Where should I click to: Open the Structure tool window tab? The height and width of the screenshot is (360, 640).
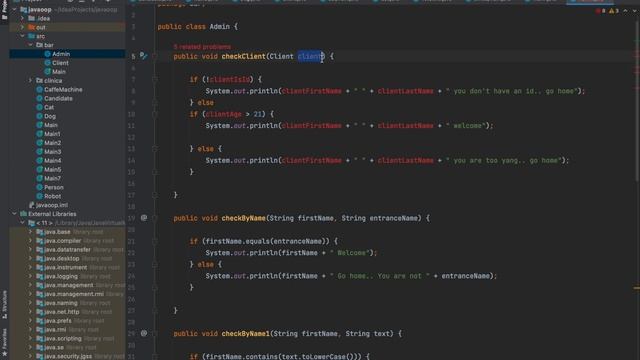point(4,305)
